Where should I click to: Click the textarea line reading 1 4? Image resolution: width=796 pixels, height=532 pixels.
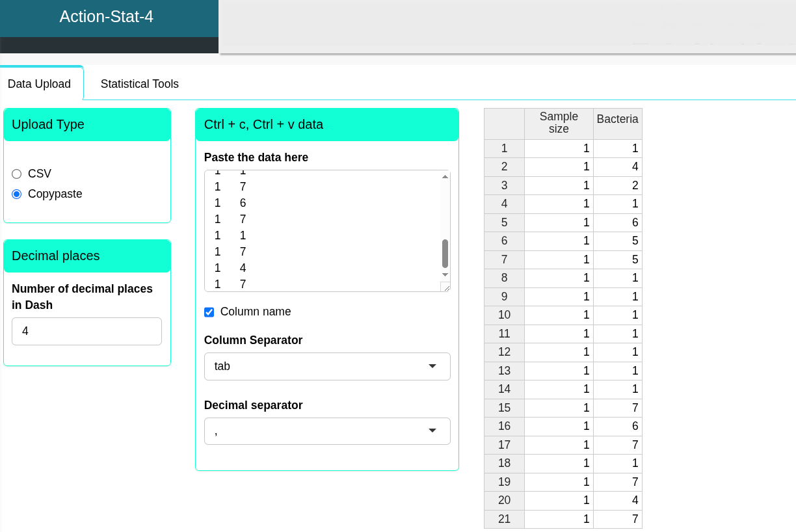(x=230, y=268)
